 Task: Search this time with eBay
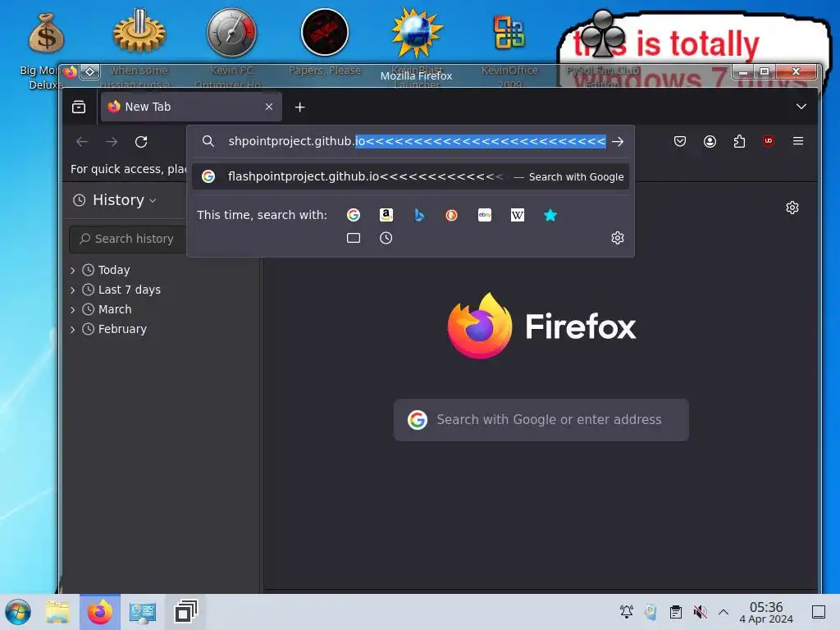[485, 215]
